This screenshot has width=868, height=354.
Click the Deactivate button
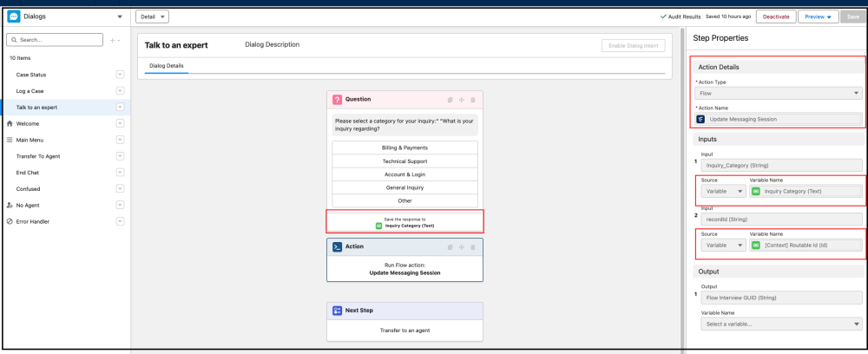776,16
